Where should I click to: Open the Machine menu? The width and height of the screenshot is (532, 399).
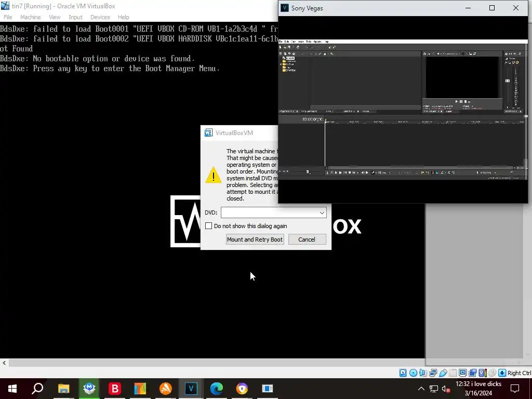tap(30, 17)
